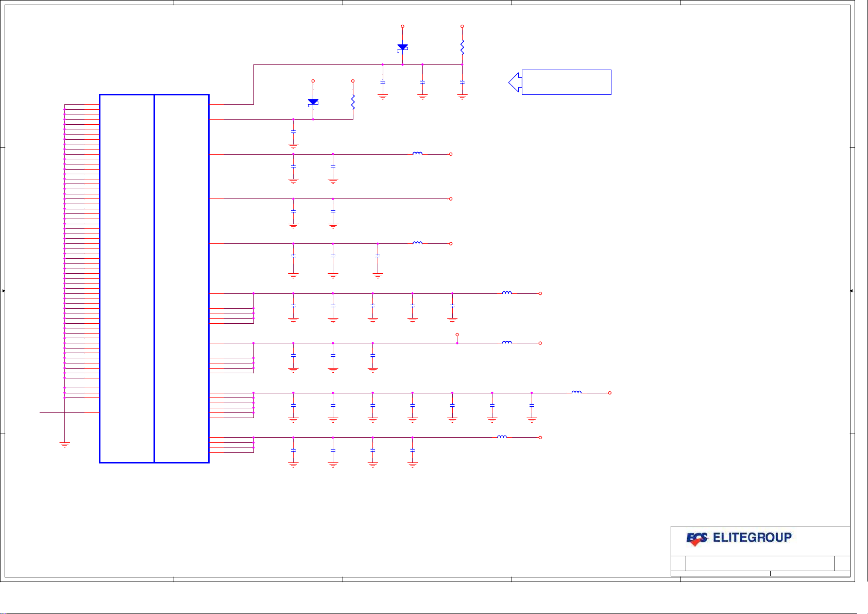Viewport: 868px width, 614px height.
Task: Click the ECS ELITEGROUP logo
Action: pos(739,538)
